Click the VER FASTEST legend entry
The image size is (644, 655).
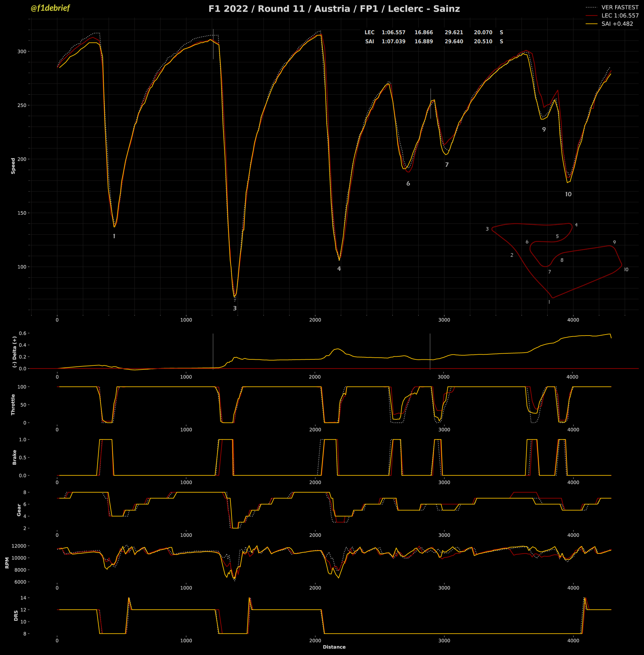click(620, 7)
